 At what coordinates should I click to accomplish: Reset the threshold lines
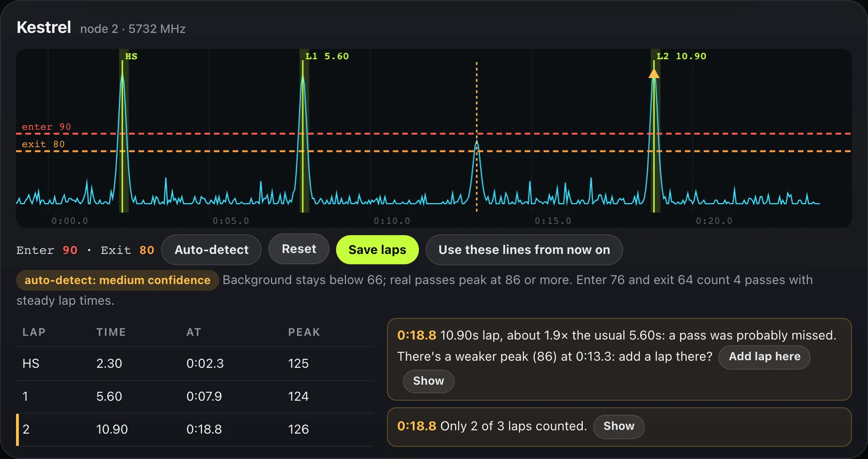299,249
